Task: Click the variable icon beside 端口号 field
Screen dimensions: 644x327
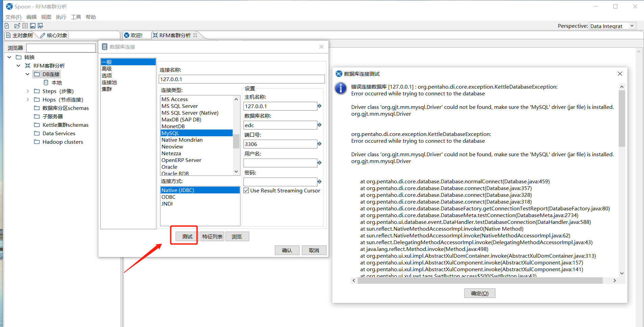Action: click(x=319, y=144)
